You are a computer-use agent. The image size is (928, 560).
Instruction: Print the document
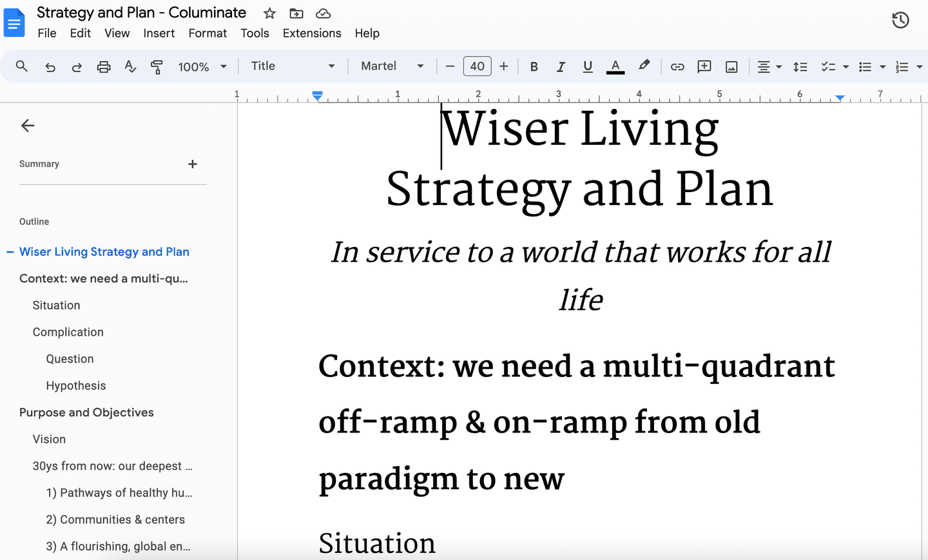pos(103,66)
